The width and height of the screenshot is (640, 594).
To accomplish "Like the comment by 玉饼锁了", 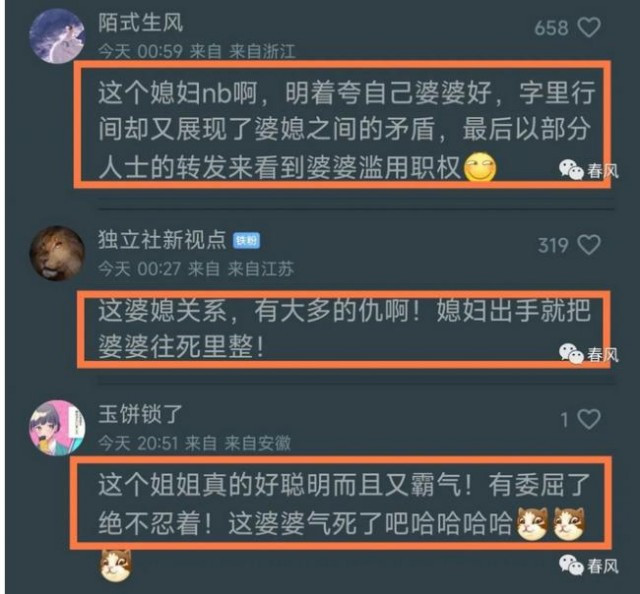I will tap(589, 419).
